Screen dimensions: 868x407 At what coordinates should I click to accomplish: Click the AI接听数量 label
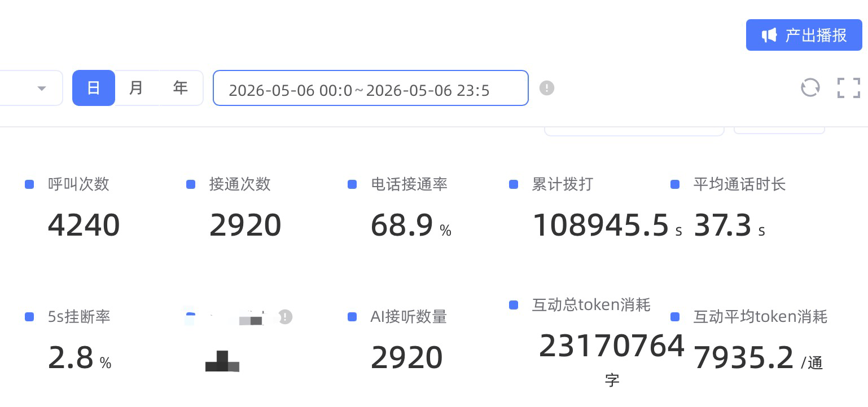pyautogui.click(x=409, y=317)
